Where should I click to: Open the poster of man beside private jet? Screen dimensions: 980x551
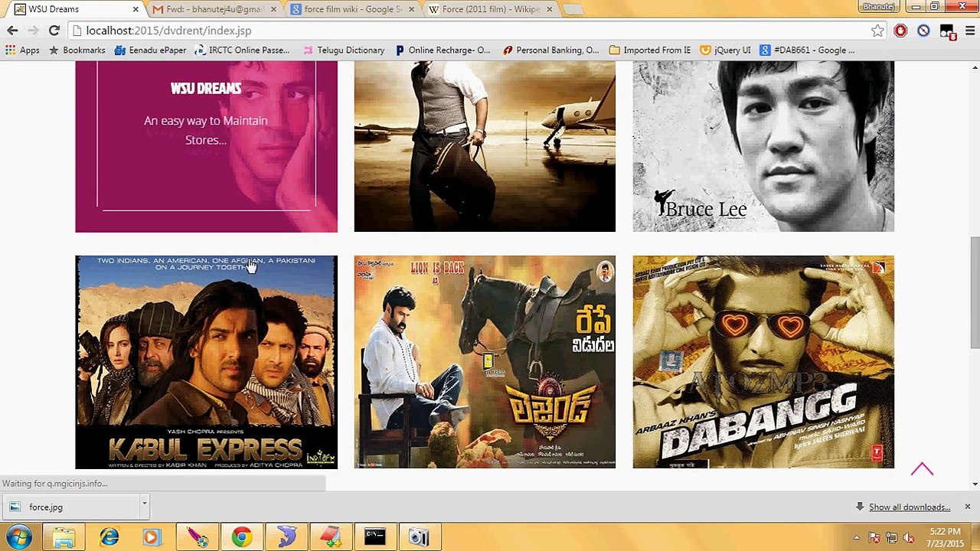pyautogui.click(x=485, y=146)
